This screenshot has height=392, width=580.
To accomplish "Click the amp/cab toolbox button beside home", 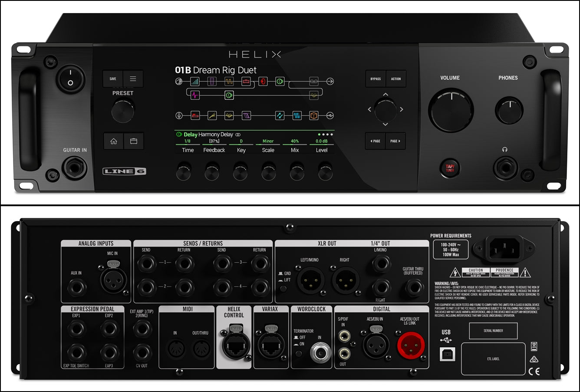I will (x=134, y=142).
